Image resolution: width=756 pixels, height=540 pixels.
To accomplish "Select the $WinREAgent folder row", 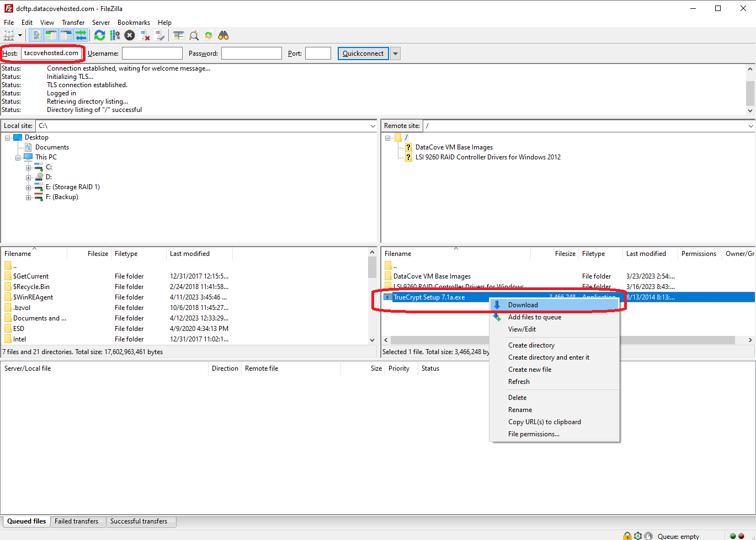I will coord(185,297).
